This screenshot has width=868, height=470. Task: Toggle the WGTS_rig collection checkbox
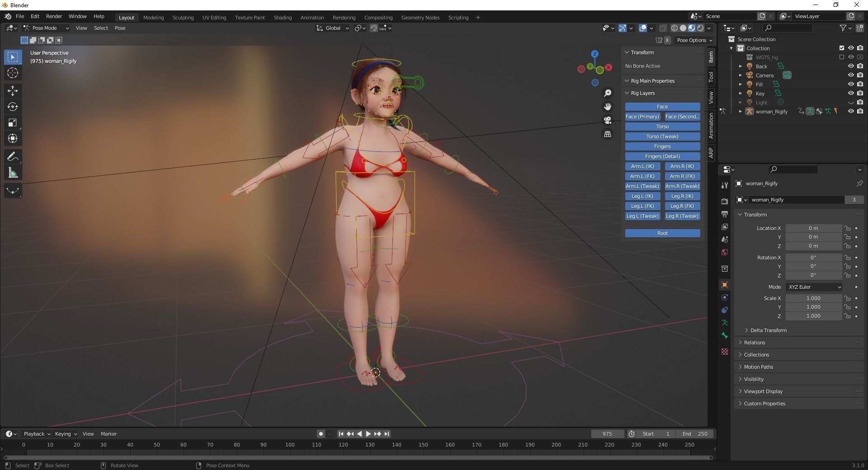point(842,57)
